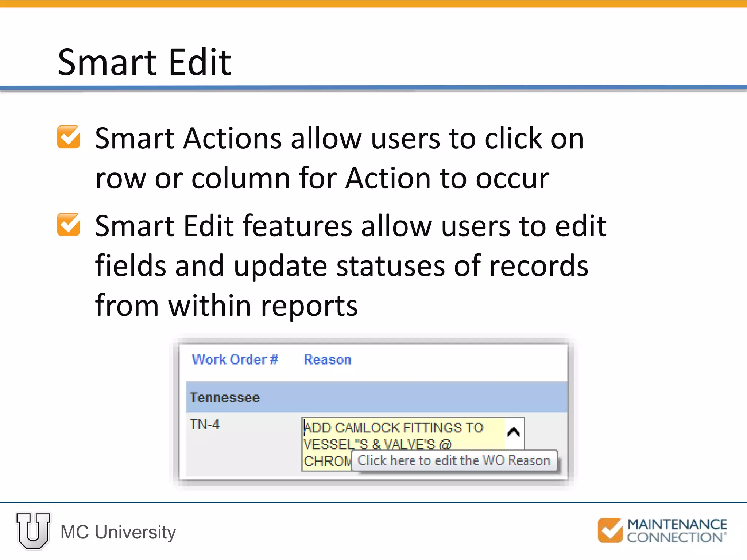This screenshot has width=747, height=560.
Task: Click the Smart Edit slide title
Action: (144, 62)
